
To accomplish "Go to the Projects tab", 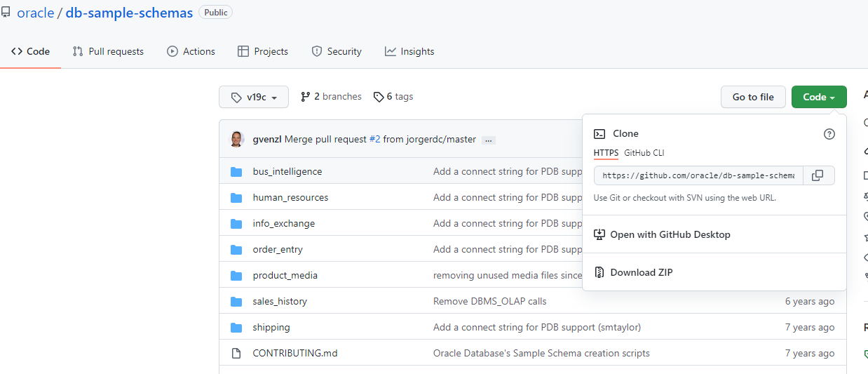I will 263,51.
